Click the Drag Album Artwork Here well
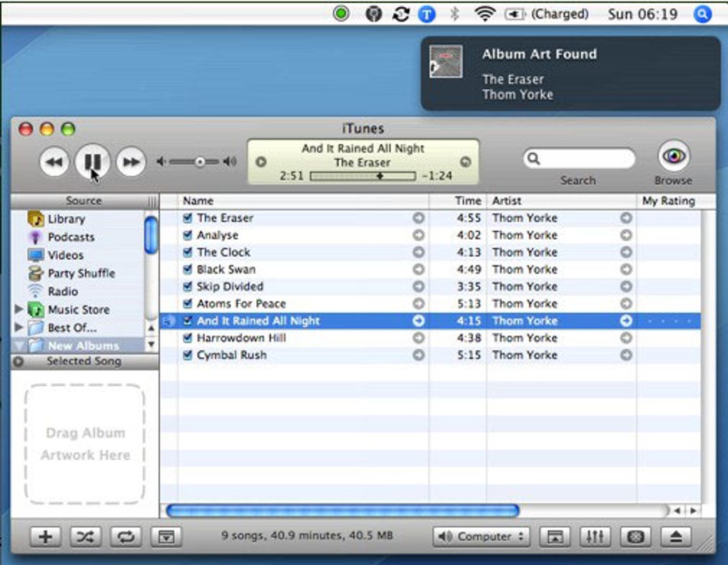Image resolution: width=728 pixels, height=565 pixels. pos(84,444)
